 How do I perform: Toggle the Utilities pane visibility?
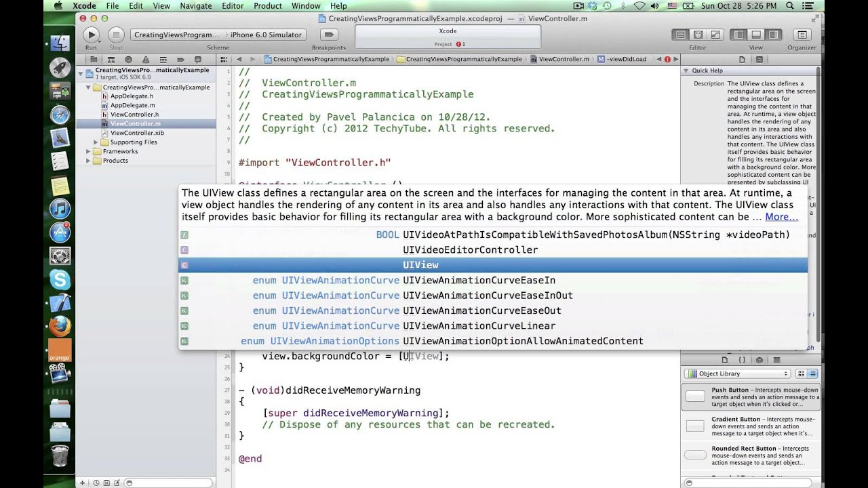(773, 35)
